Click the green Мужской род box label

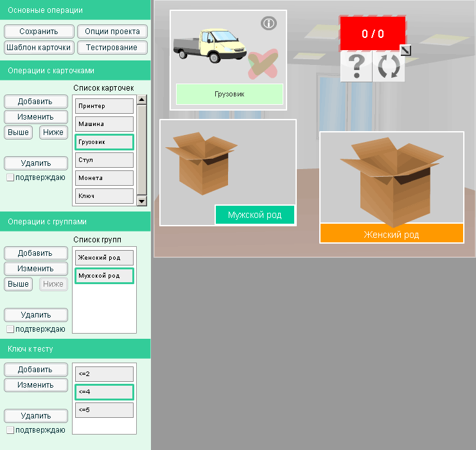pyautogui.click(x=254, y=215)
